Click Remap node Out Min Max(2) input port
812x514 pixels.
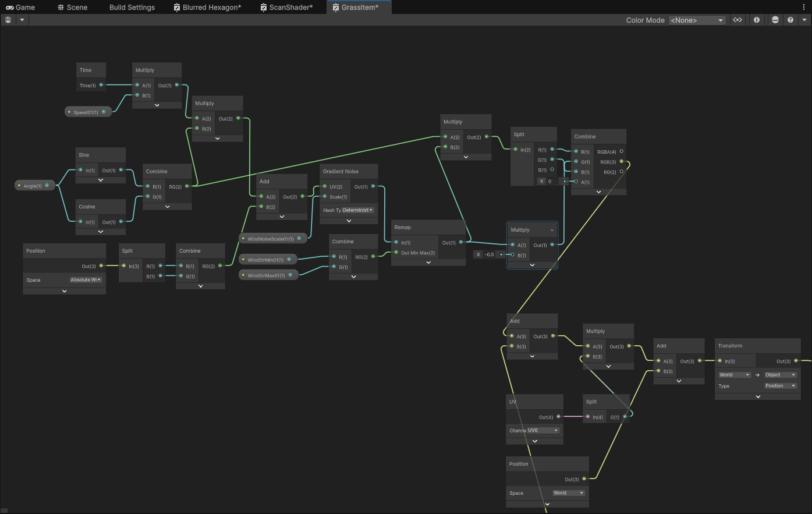click(396, 253)
